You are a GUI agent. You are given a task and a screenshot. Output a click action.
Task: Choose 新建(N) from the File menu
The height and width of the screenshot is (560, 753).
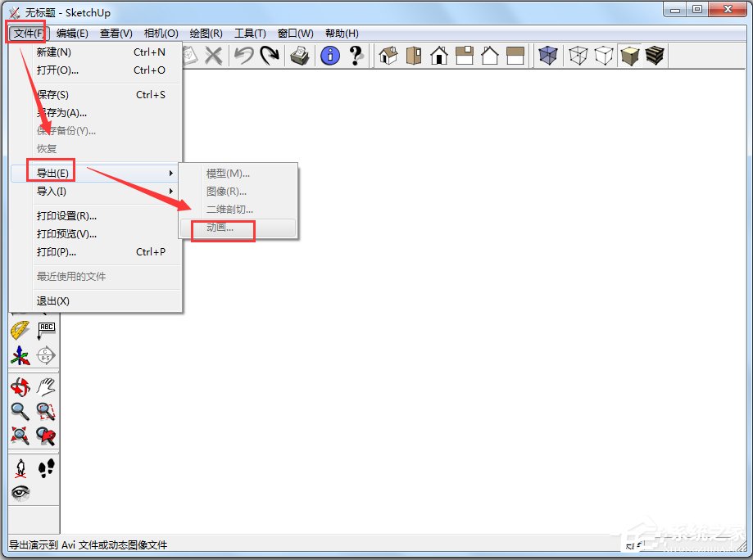click(x=96, y=52)
